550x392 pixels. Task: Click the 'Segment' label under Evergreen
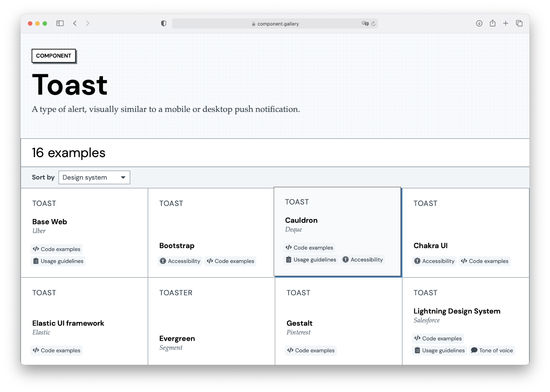171,348
